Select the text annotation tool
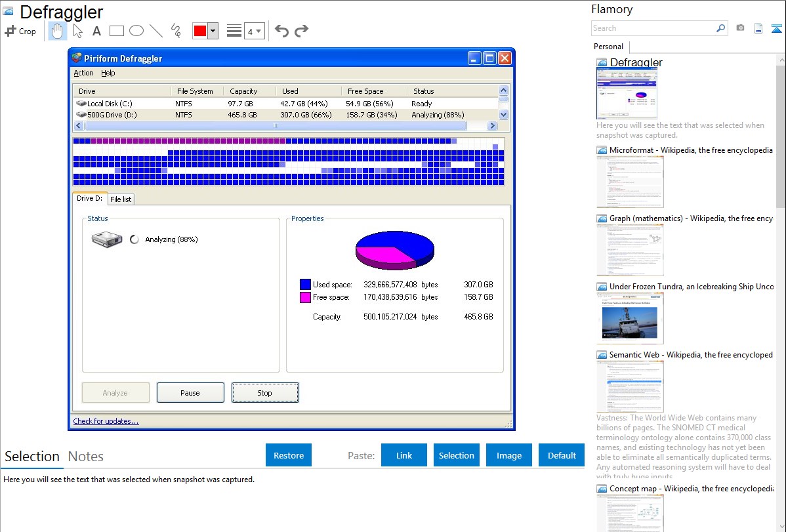The width and height of the screenshot is (786, 532). click(96, 31)
